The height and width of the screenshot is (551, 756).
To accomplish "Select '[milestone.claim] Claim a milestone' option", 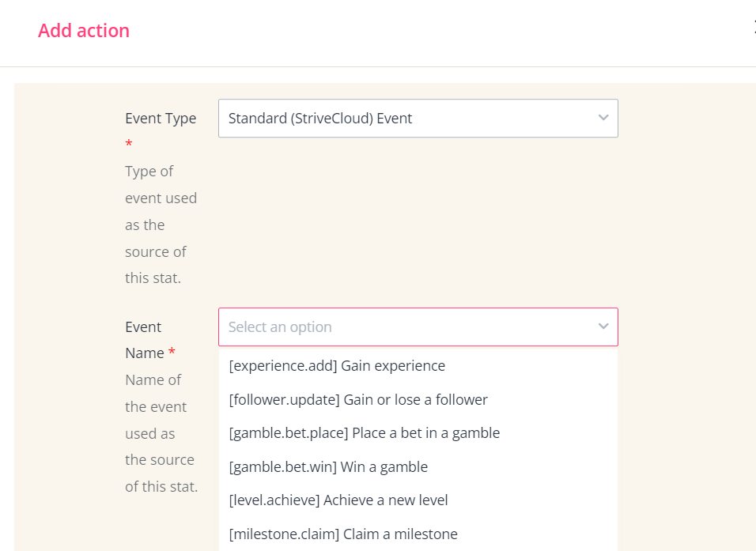I will [x=343, y=534].
